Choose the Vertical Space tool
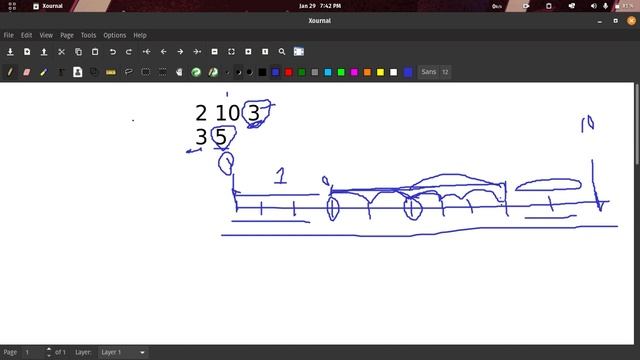The image size is (640, 360). pos(162,72)
